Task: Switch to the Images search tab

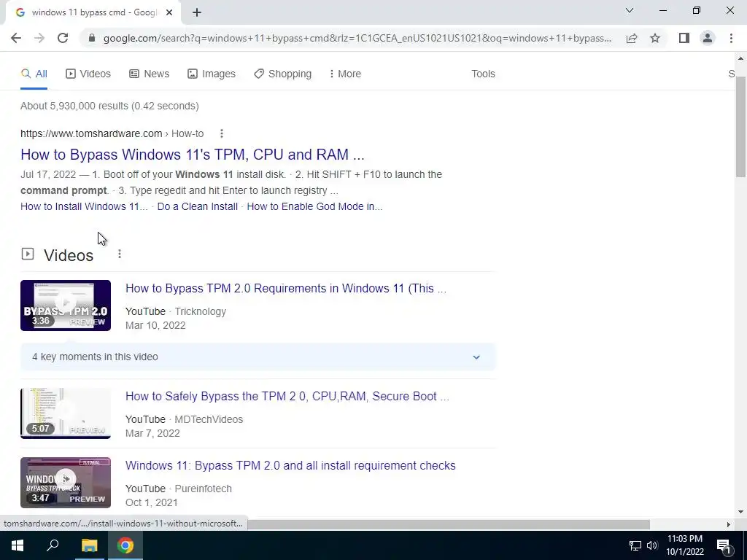Action: [212, 74]
